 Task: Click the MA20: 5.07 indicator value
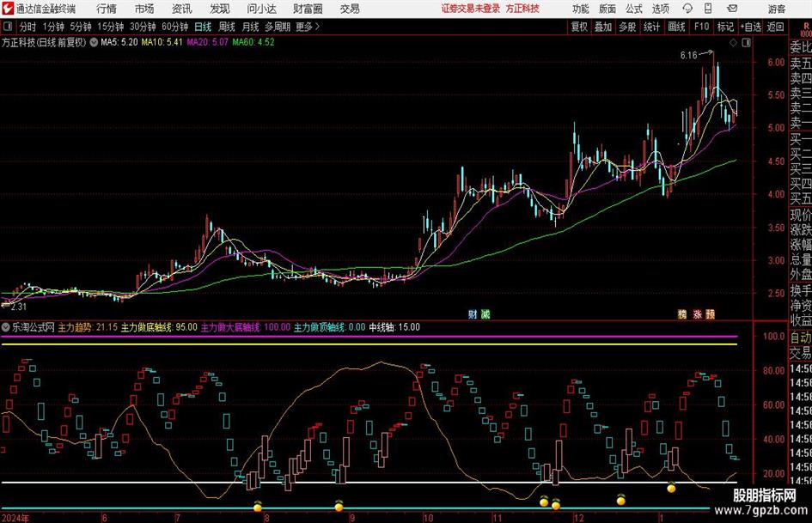click(x=207, y=42)
